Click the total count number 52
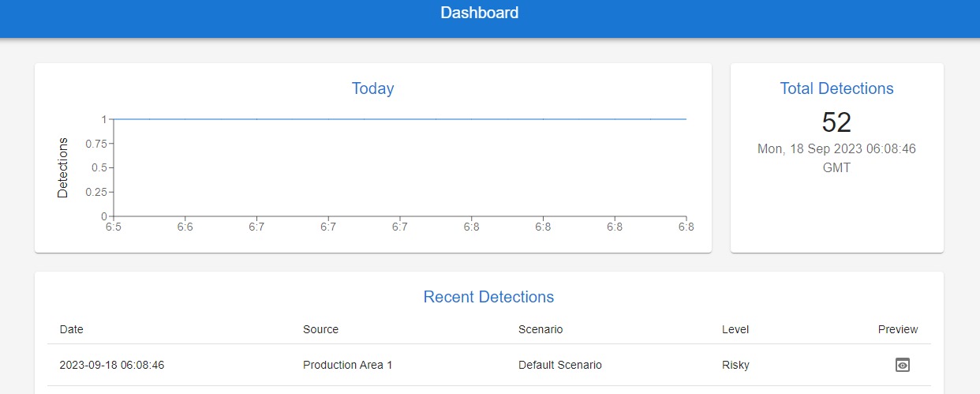980x394 pixels. tap(836, 122)
